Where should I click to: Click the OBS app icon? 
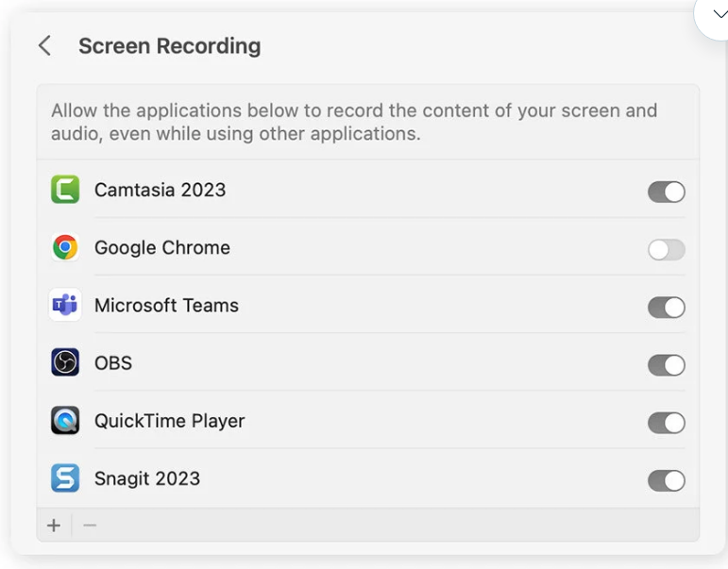click(x=65, y=362)
